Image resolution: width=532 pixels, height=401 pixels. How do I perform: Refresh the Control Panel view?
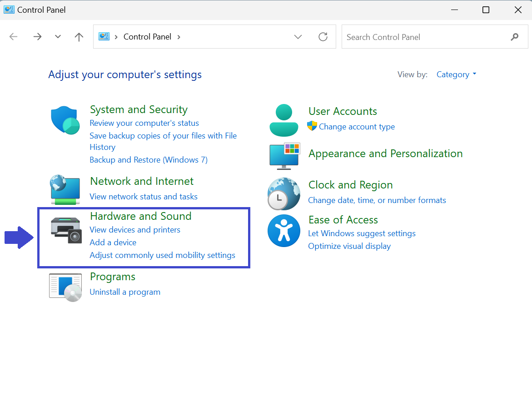[x=323, y=37]
